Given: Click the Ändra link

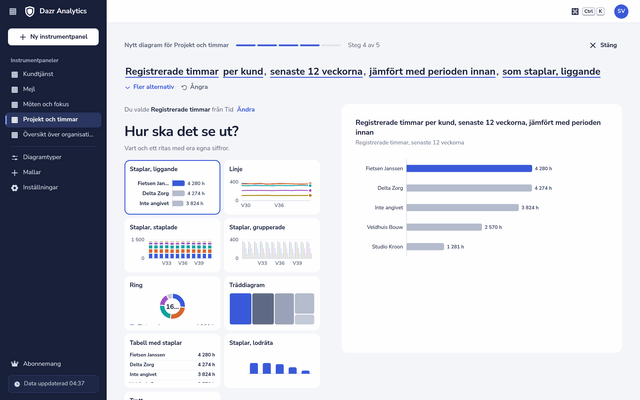Looking at the screenshot, I should pos(246,109).
